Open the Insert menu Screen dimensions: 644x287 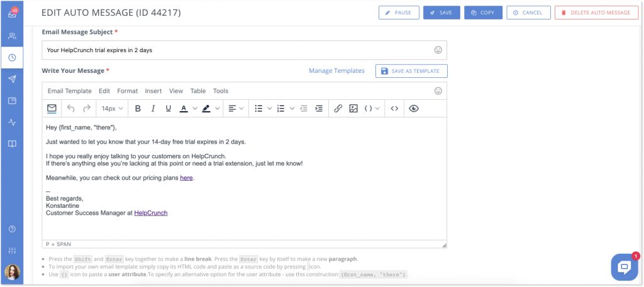point(153,91)
